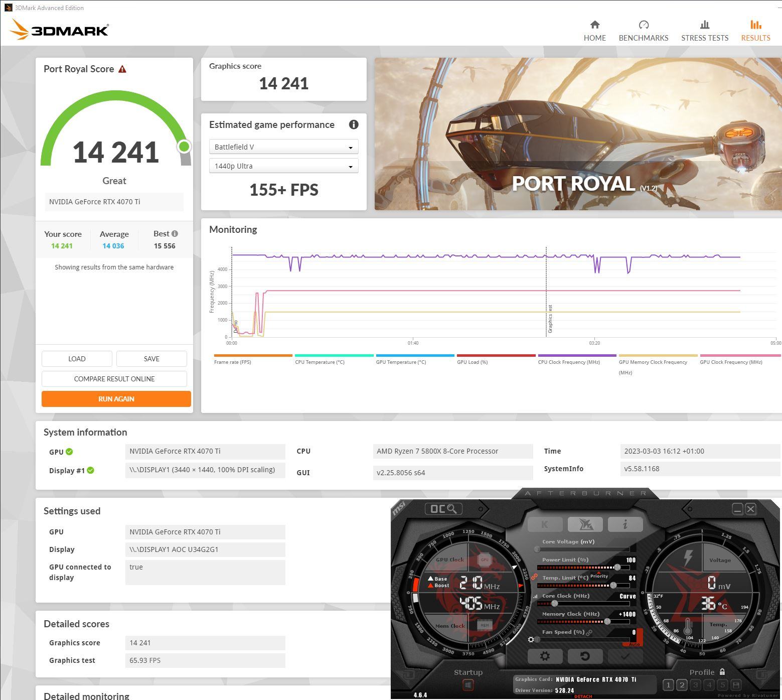Screen dimensions: 782x700
Task: Select Afterburner profile slot 2
Action: (x=682, y=685)
